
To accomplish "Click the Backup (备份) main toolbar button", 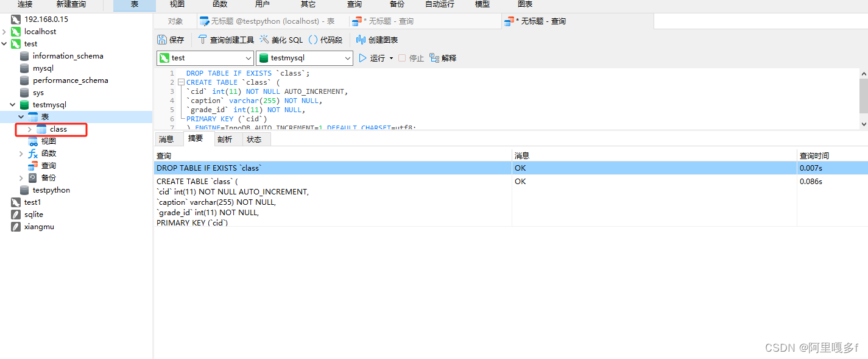I will click(397, 4).
